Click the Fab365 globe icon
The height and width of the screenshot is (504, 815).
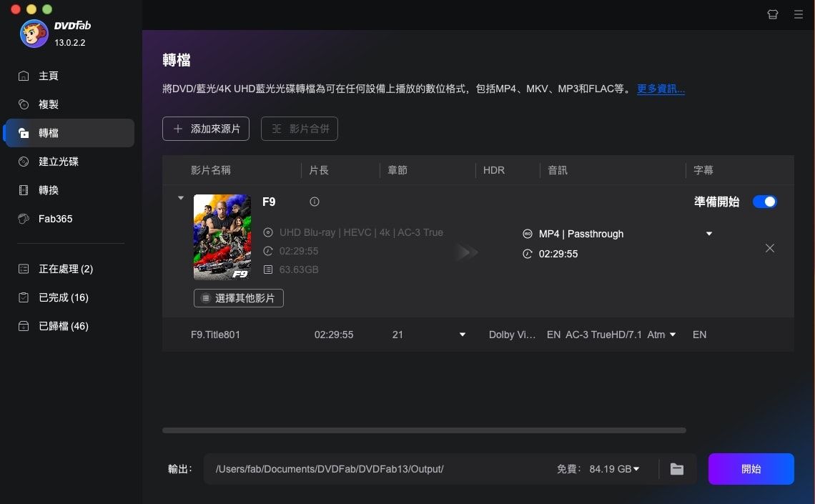tap(24, 219)
